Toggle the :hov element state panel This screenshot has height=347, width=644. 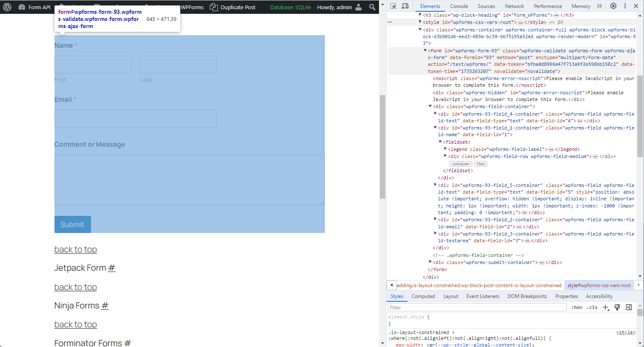point(577,307)
